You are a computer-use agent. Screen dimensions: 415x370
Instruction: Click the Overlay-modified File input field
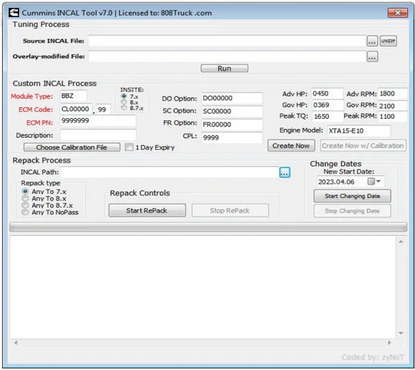[227, 56]
